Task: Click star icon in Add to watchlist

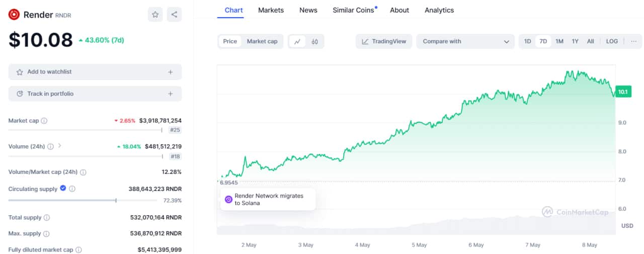Action: click(x=20, y=72)
